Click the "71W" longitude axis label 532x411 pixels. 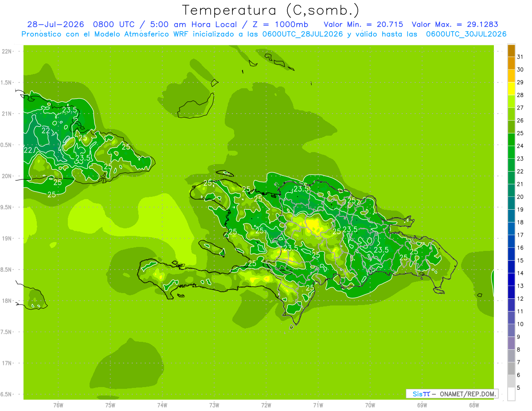[x=318, y=405]
